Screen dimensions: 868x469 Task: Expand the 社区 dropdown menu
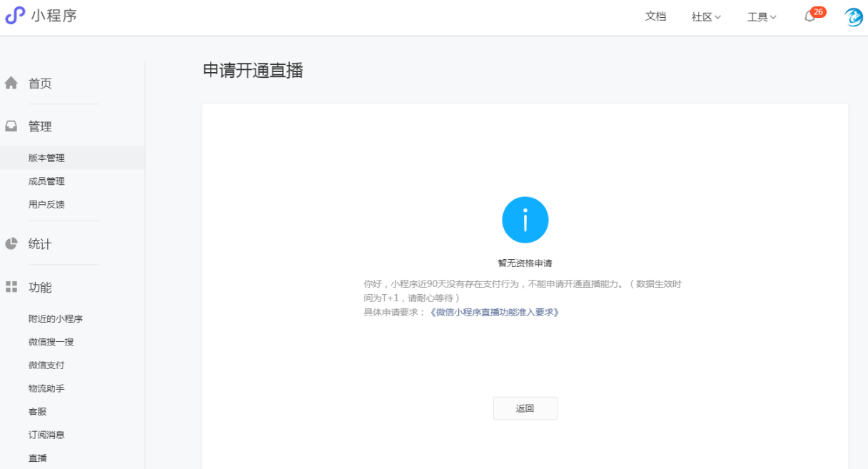[706, 17]
